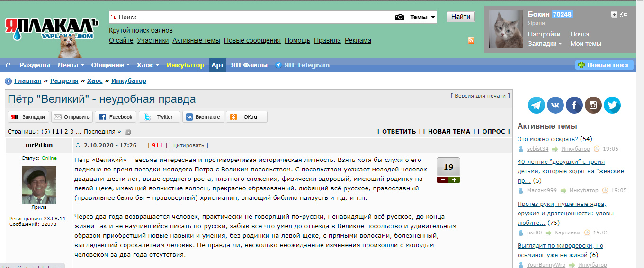
Task: Click the camera image-search icon
Action: coord(400,17)
